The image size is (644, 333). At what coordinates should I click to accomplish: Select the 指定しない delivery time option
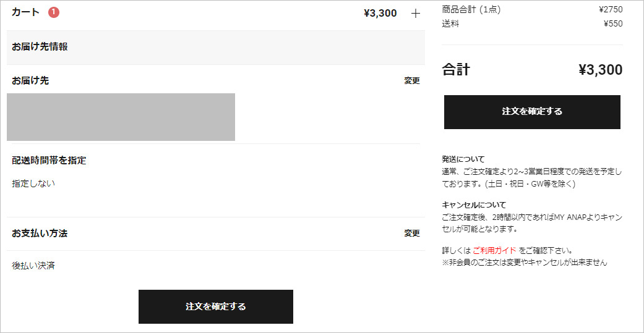(x=33, y=183)
